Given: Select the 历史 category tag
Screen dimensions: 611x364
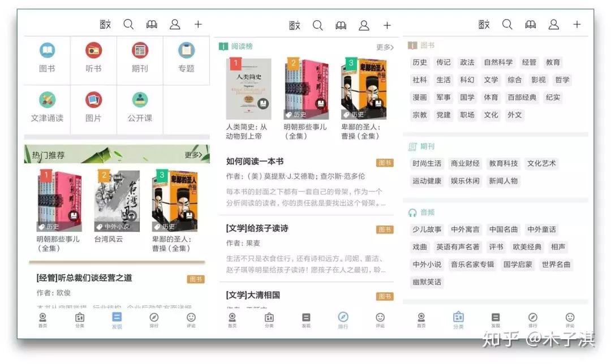Looking at the screenshot, I should pyautogui.click(x=419, y=62).
